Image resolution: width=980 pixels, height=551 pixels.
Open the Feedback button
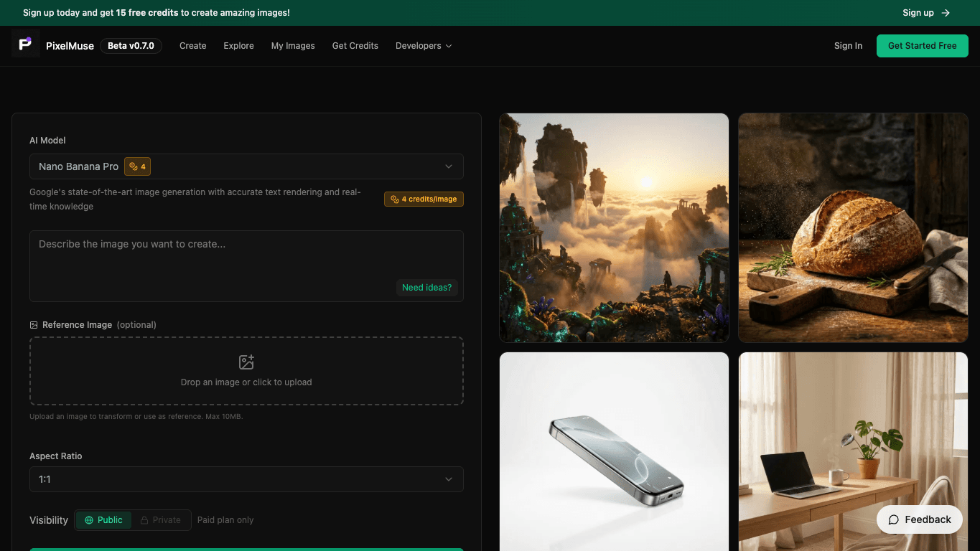(x=920, y=519)
